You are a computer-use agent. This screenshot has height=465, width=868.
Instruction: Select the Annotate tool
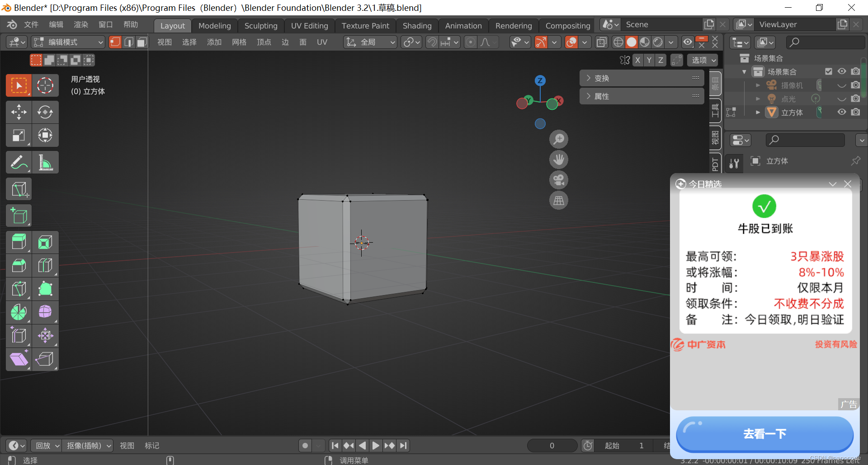click(19, 162)
